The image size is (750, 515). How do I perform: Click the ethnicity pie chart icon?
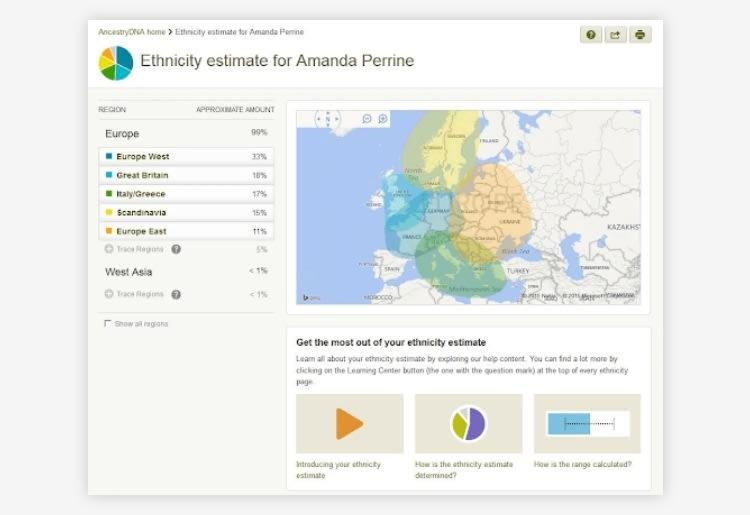coord(116,62)
